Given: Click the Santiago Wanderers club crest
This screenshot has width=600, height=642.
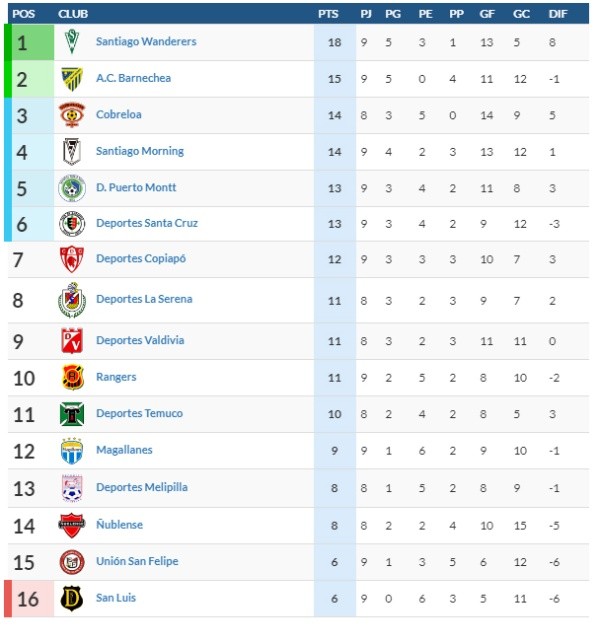Looking at the screenshot, I should click(72, 41).
